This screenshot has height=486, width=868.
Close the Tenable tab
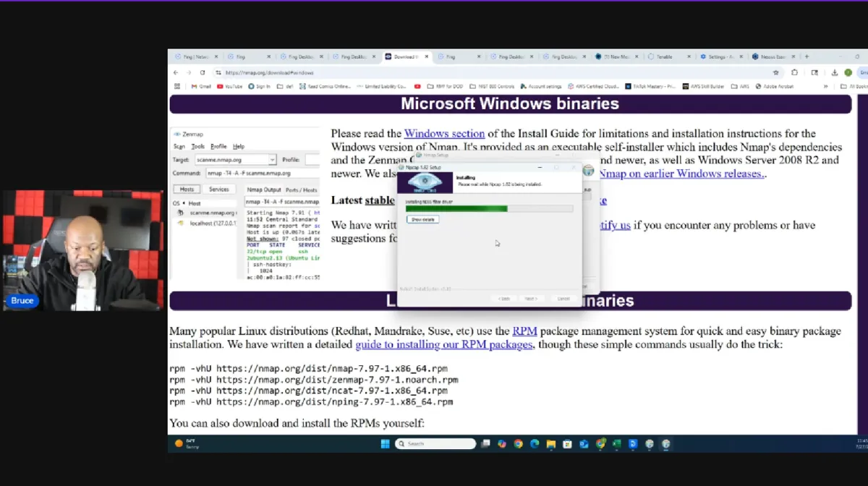[x=689, y=56]
